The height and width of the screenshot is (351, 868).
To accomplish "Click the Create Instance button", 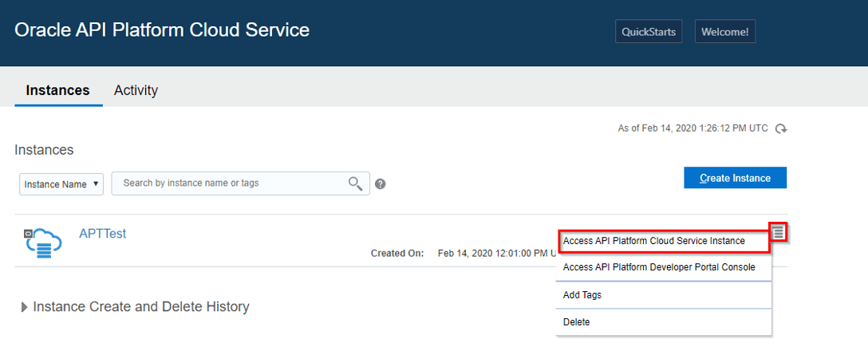I will [735, 178].
